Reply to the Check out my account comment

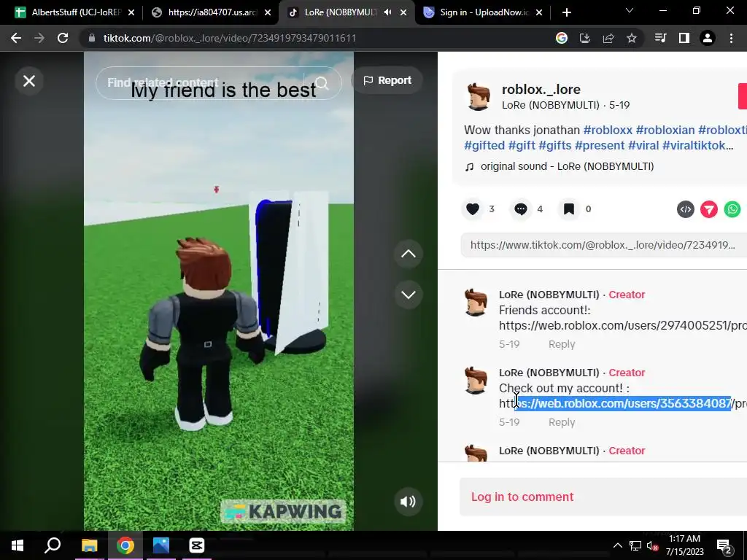(x=562, y=422)
